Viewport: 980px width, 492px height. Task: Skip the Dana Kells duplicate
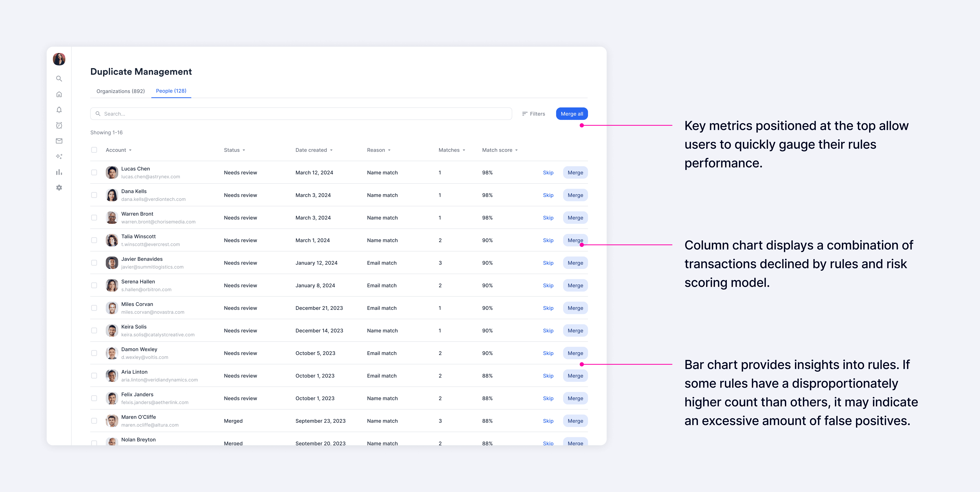[x=548, y=195]
